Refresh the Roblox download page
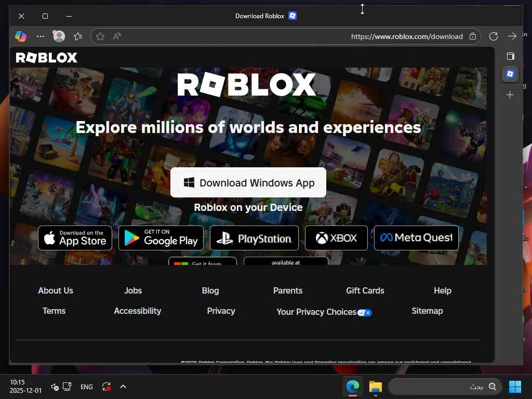Viewport: 532px width, 399px height. point(494,36)
